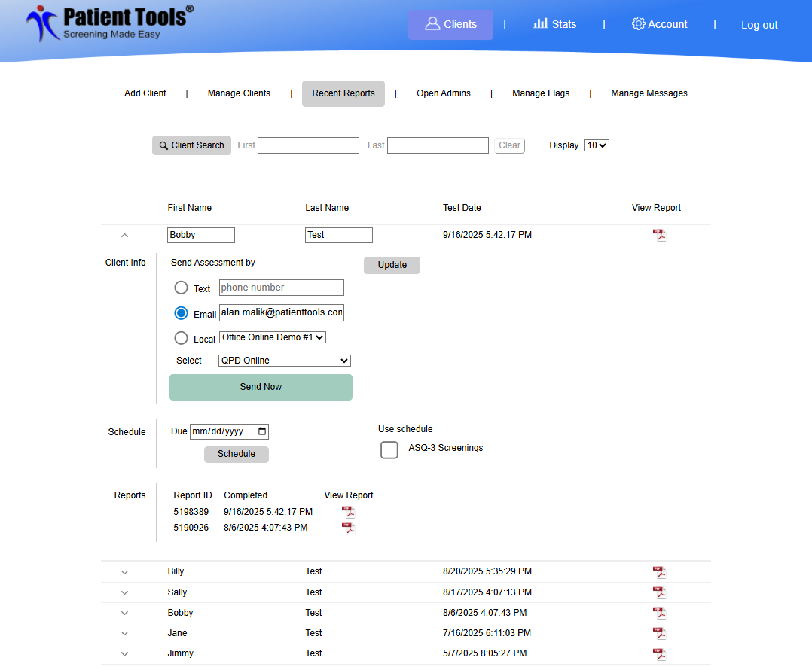The height and width of the screenshot is (667, 812).
Task: Open the Stats menu in header
Action: pyautogui.click(x=555, y=24)
